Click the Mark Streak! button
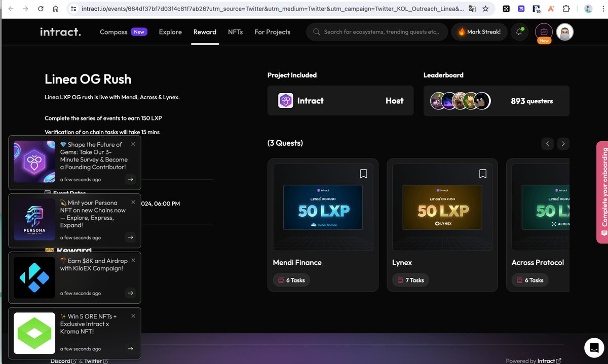The image size is (608, 364). point(479,32)
